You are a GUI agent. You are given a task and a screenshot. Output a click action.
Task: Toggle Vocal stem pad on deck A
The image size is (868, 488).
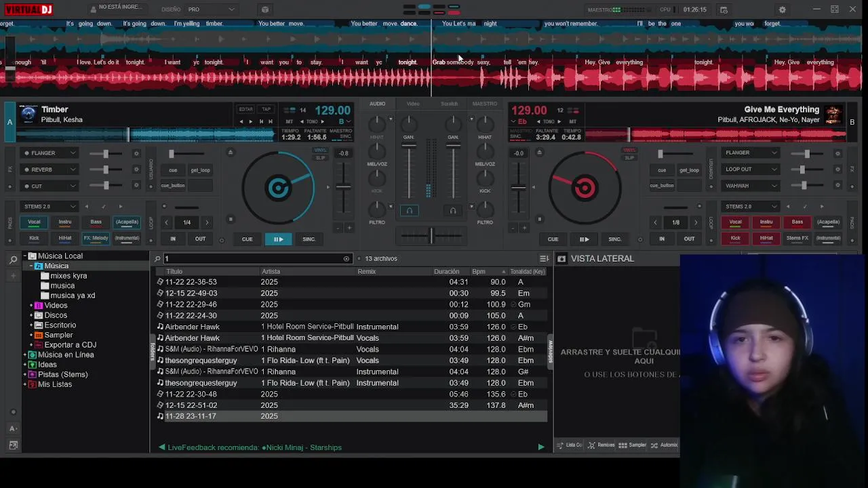(34, 222)
